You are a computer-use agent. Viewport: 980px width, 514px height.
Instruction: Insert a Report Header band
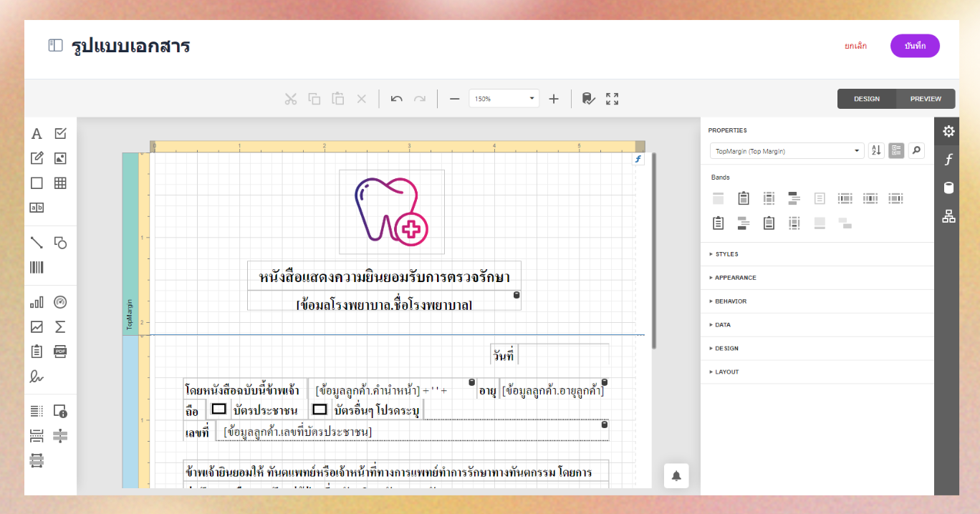[x=744, y=198]
